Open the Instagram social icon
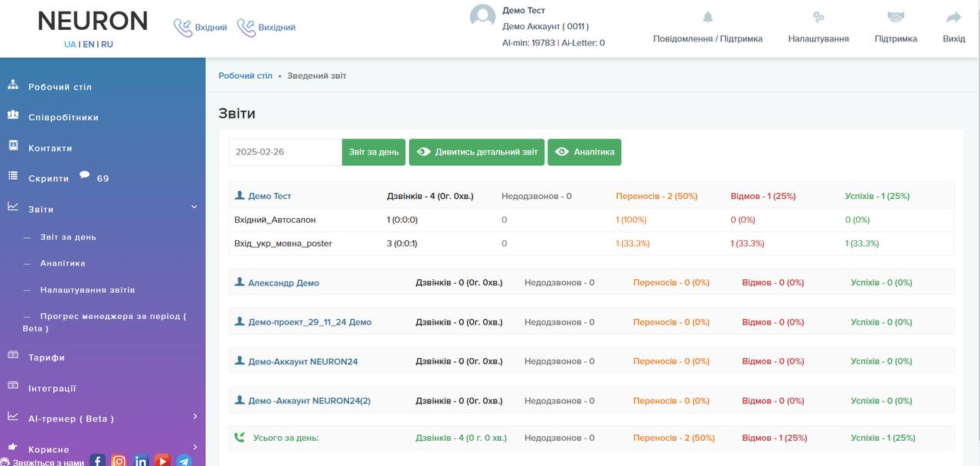 [x=119, y=460]
